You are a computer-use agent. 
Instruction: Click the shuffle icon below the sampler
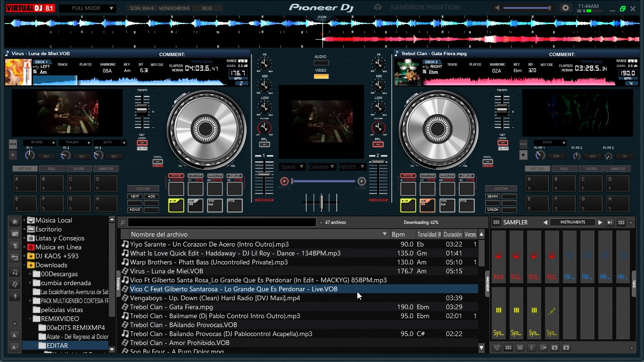click(520, 348)
